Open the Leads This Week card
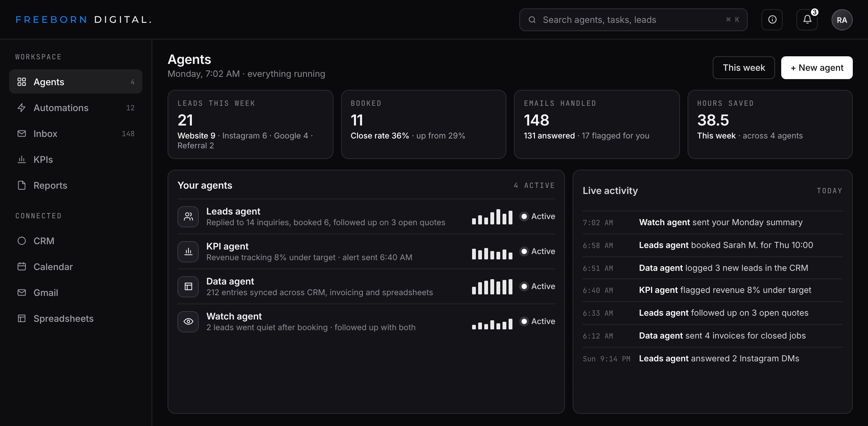Screen dimensions: 868x426 [x=250, y=124]
